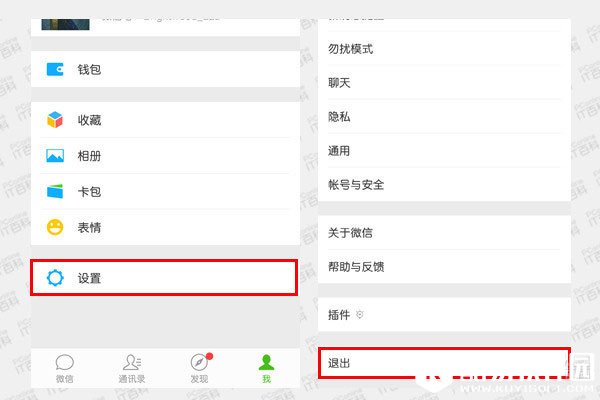Tap the yellow smiley sticker icon
This screenshot has width=600, height=400.
[x=55, y=227]
